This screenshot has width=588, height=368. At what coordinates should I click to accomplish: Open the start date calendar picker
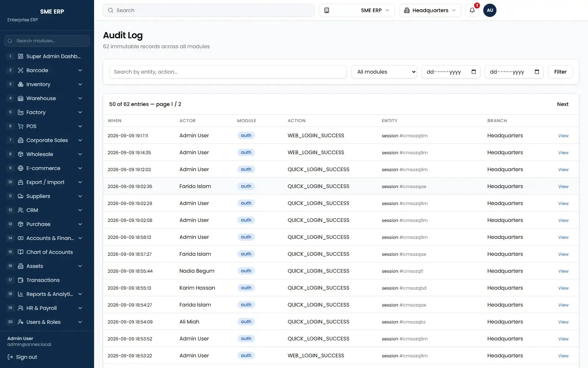[474, 72]
